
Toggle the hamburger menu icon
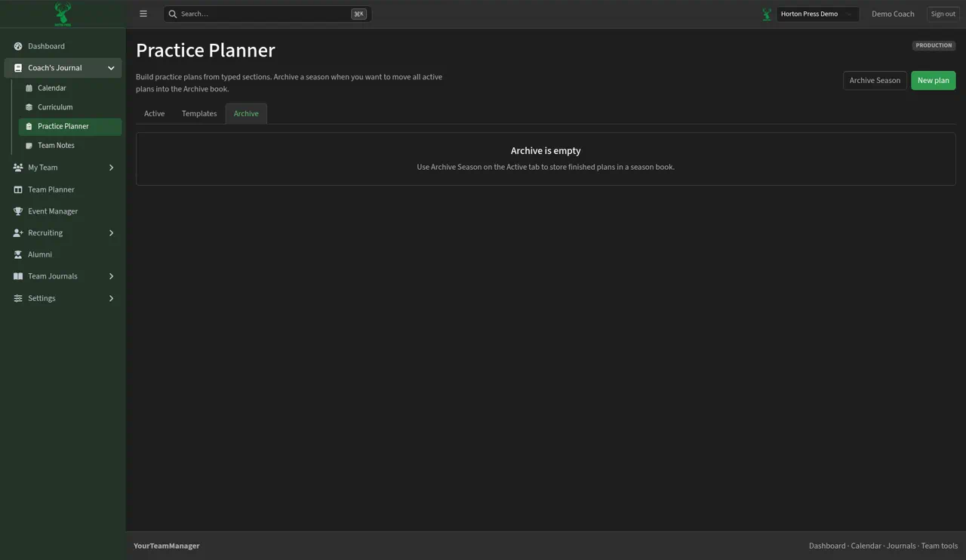(143, 14)
